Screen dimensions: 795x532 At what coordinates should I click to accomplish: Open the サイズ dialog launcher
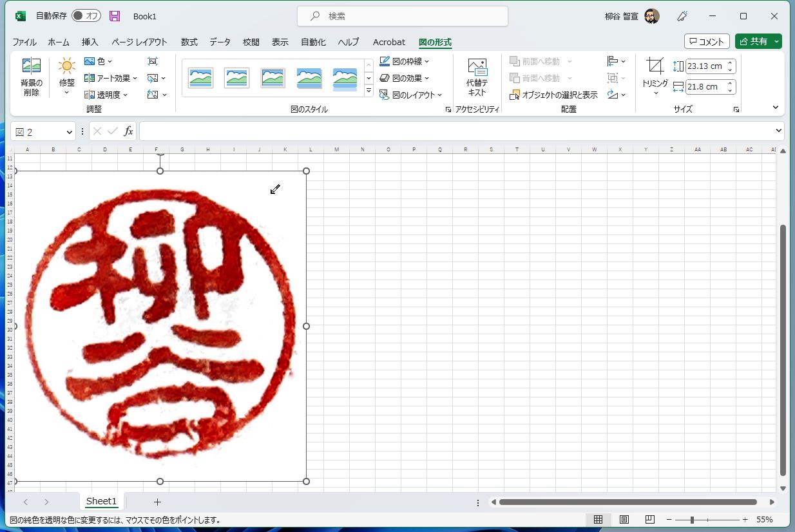click(x=736, y=109)
